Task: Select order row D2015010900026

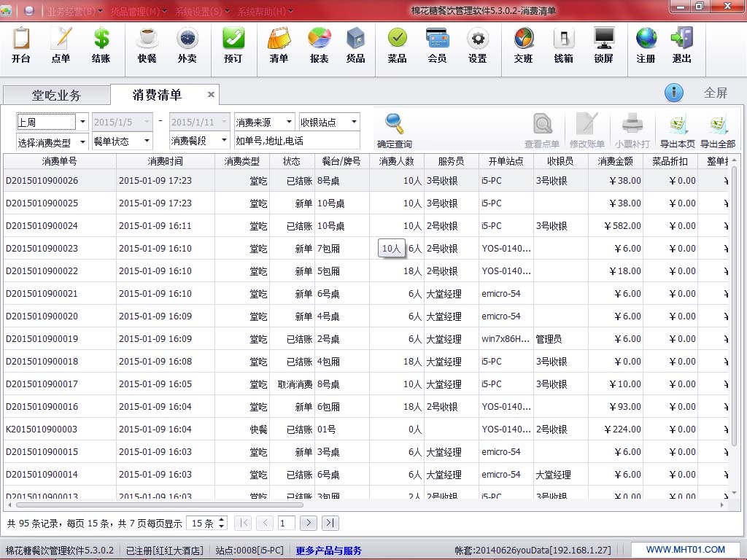Action: click(366, 181)
